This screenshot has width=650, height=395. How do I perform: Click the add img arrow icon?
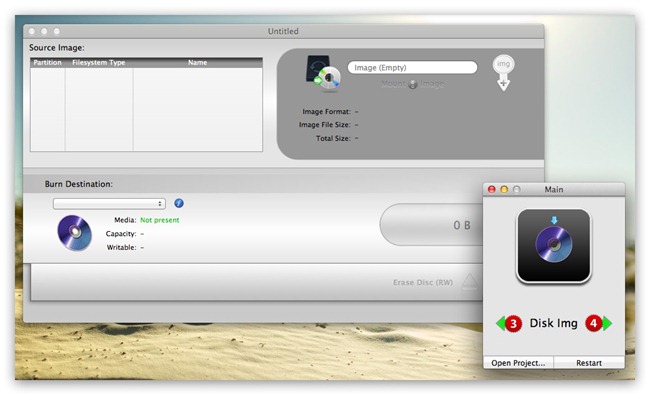click(503, 73)
